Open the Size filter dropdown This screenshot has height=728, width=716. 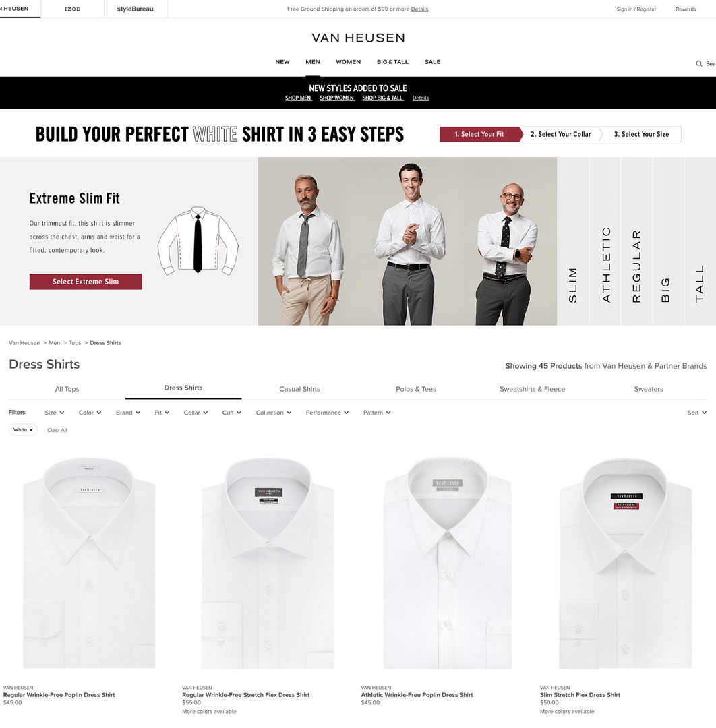55,413
